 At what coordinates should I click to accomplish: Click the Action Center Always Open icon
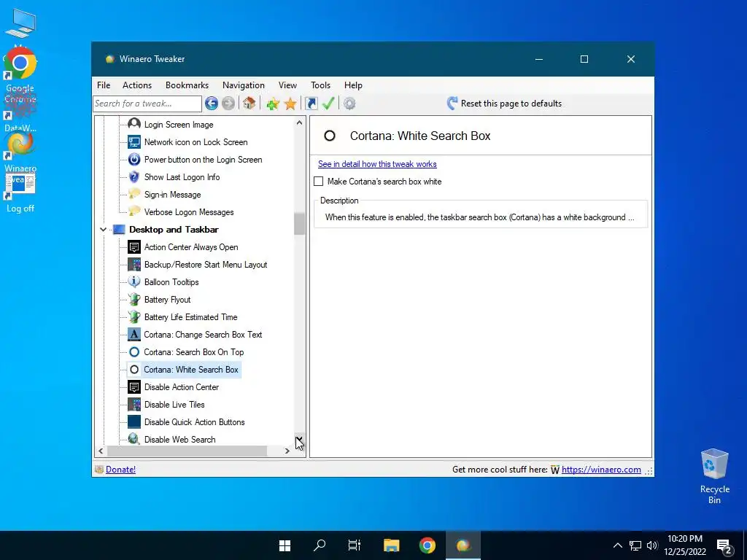point(134,247)
